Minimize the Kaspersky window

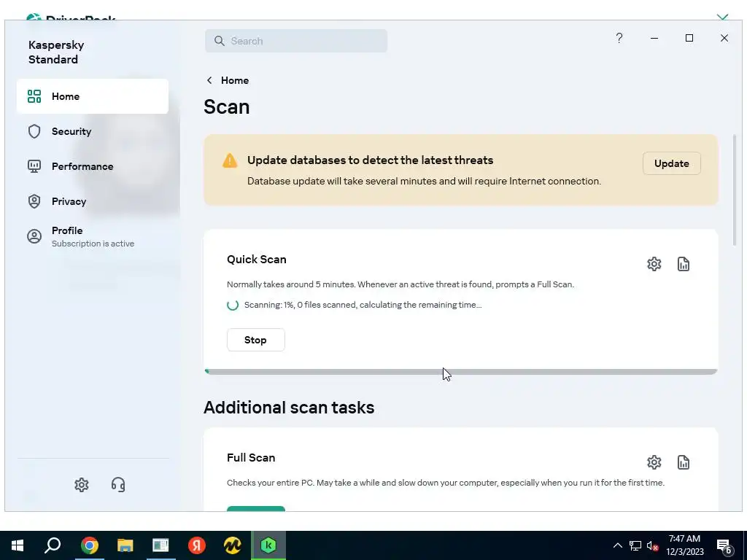point(654,38)
